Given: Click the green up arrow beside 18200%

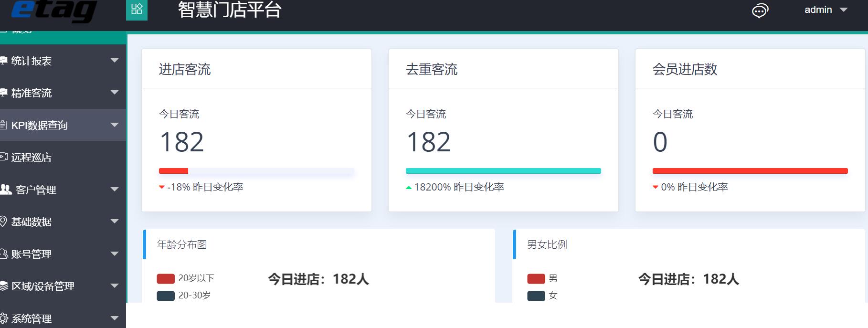Looking at the screenshot, I should tap(409, 188).
